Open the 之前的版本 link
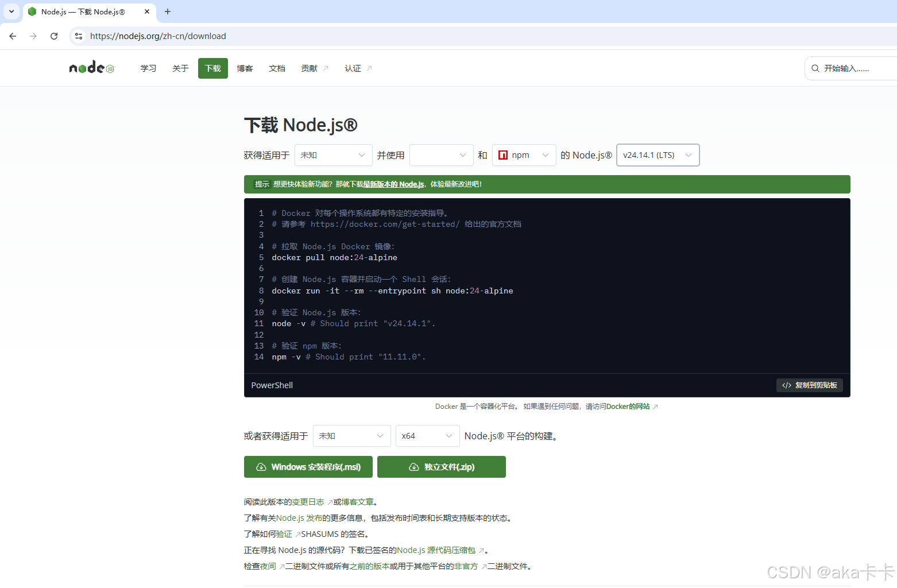 click(369, 566)
